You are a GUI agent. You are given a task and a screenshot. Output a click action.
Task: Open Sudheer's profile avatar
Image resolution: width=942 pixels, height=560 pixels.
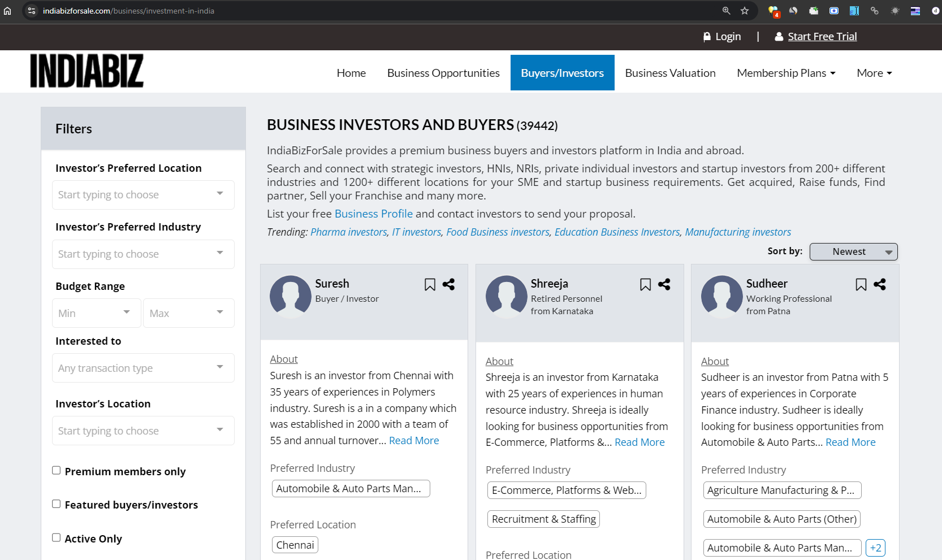pos(722,297)
